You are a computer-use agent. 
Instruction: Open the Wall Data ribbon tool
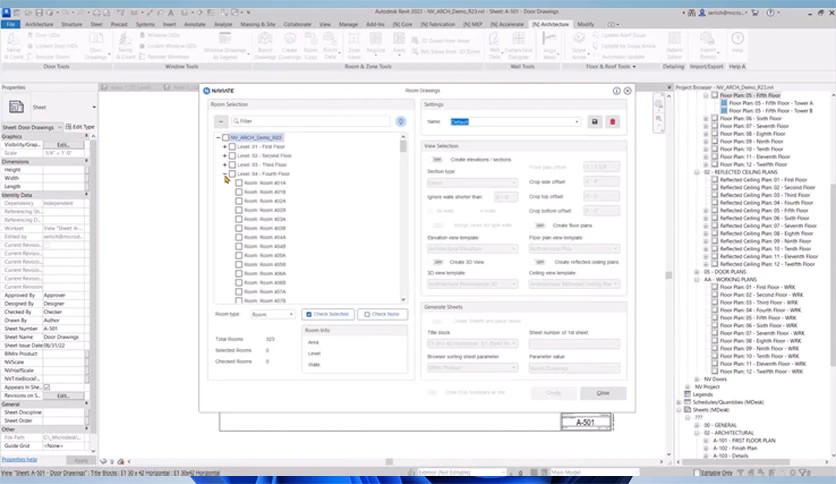494,44
